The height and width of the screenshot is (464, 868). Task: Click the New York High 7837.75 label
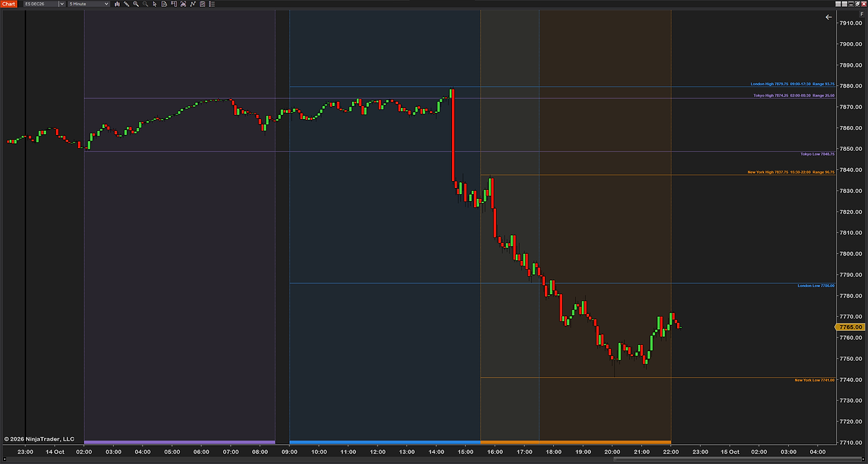pyautogui.click(x=791, y=172)
